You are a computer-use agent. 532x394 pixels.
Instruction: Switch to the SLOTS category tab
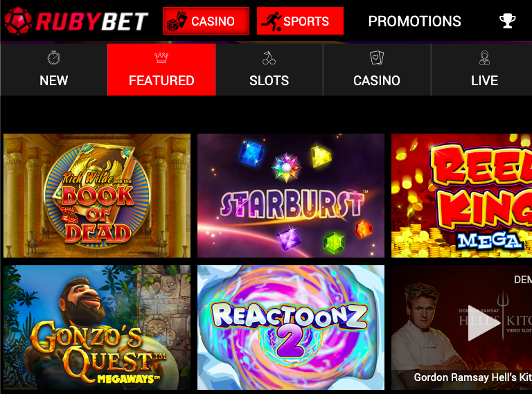coord(269,69)
